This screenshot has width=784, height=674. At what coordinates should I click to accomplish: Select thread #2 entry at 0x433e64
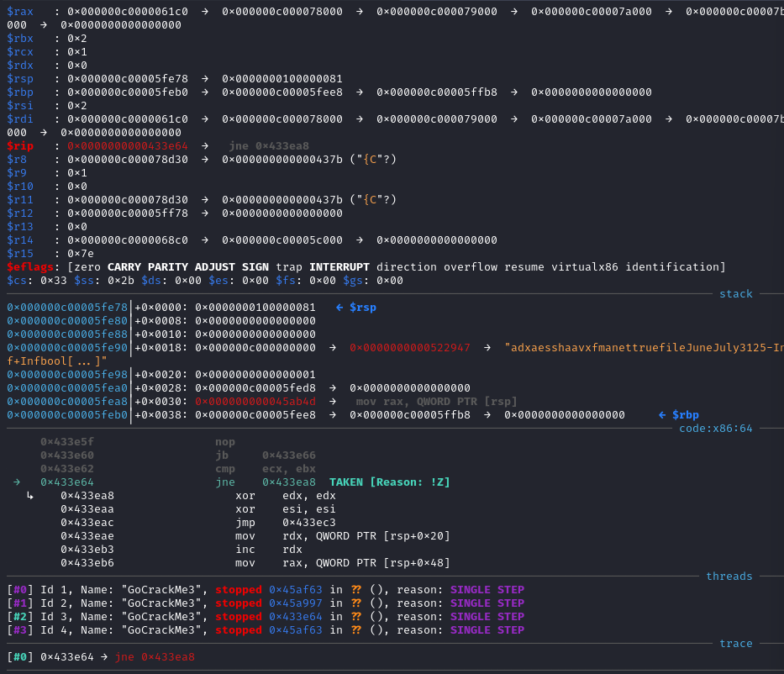tap(266, 617)
